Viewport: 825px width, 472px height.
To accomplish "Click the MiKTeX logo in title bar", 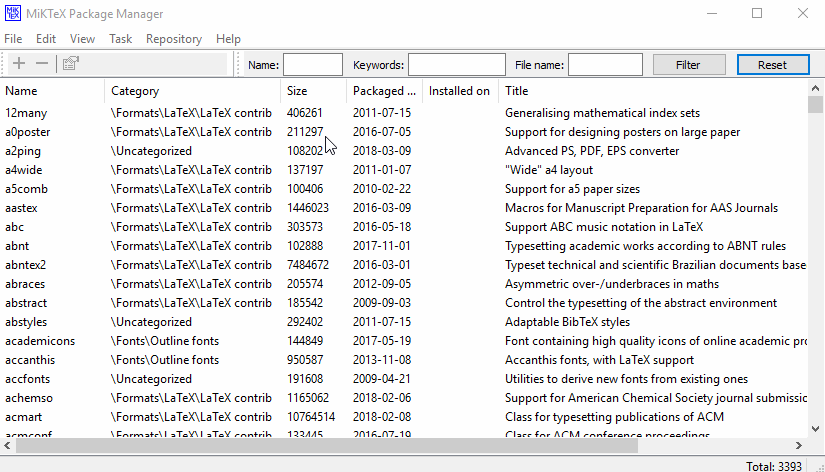I will point(13,13).
